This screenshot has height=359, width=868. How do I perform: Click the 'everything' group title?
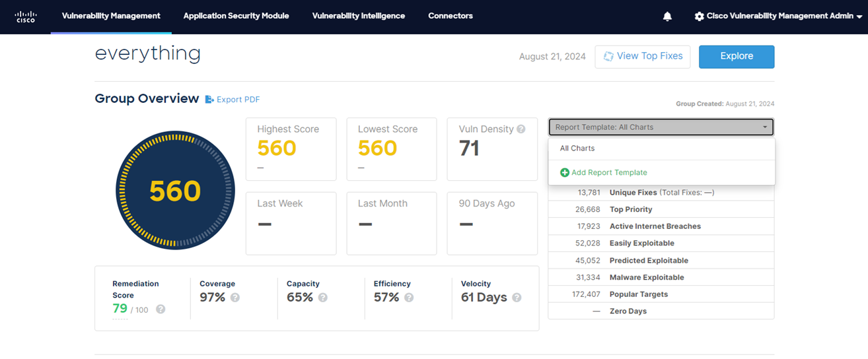(148, 53)
